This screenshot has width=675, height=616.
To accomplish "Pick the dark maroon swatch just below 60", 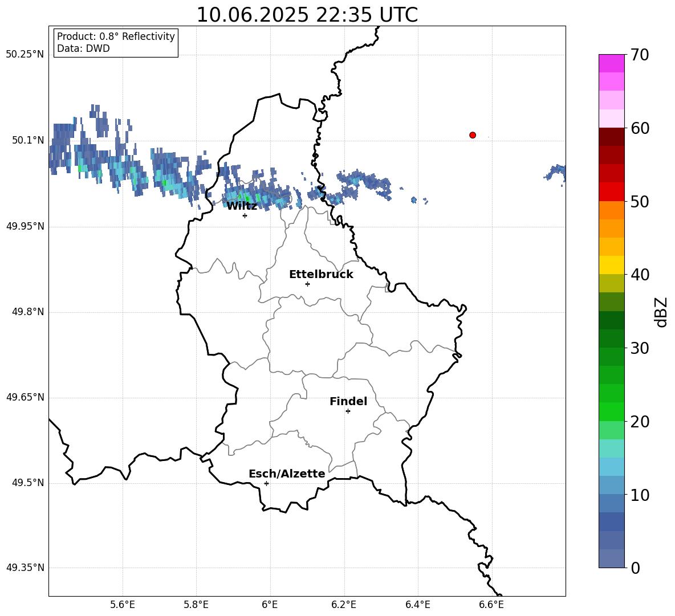I will [x=612, y=137].
